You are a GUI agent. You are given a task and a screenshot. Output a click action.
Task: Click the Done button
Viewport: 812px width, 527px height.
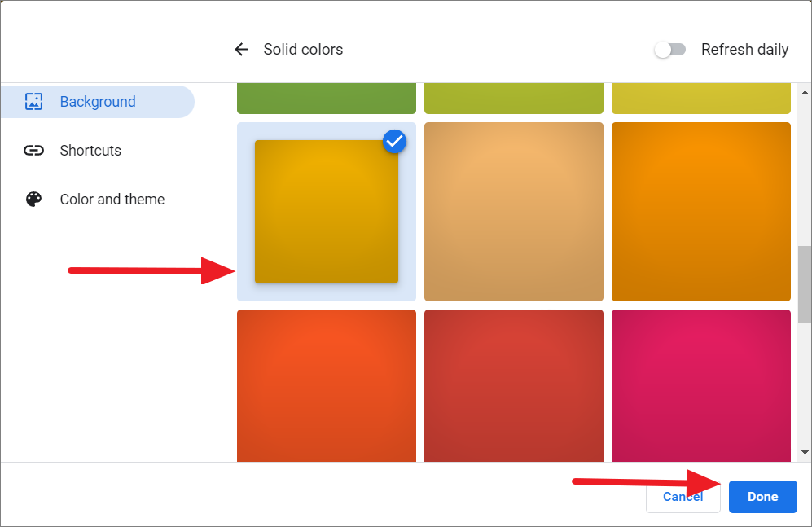[763, 497]
